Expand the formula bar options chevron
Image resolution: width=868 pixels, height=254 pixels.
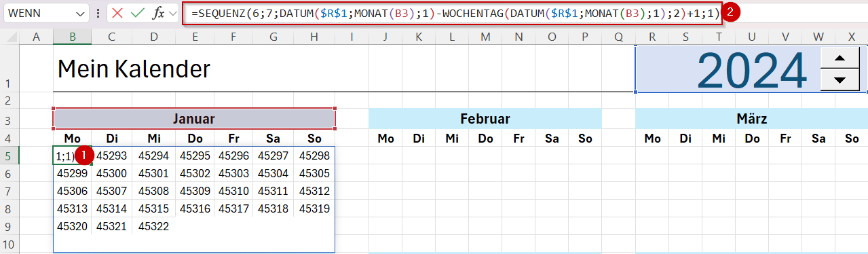click(172, 13)
